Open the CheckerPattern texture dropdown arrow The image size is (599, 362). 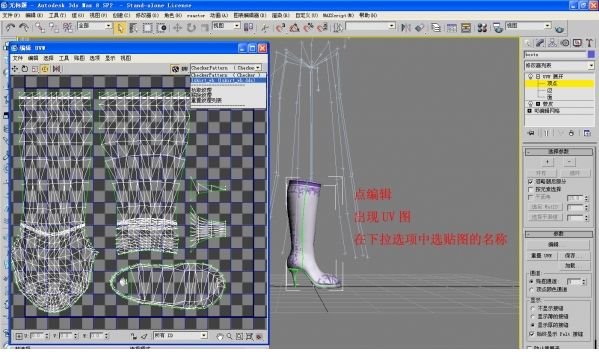coord(258,68)
